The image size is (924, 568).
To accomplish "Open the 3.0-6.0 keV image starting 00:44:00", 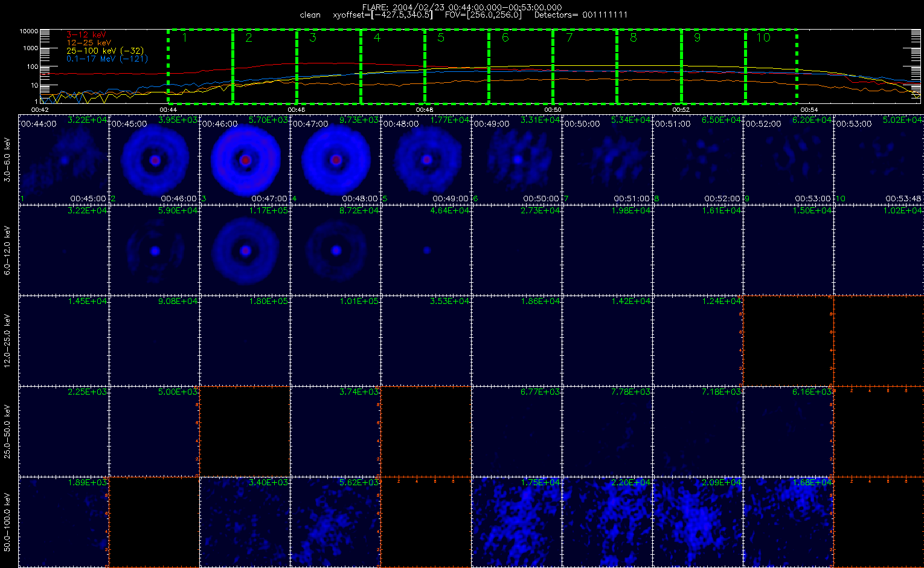I will (64, 160).
